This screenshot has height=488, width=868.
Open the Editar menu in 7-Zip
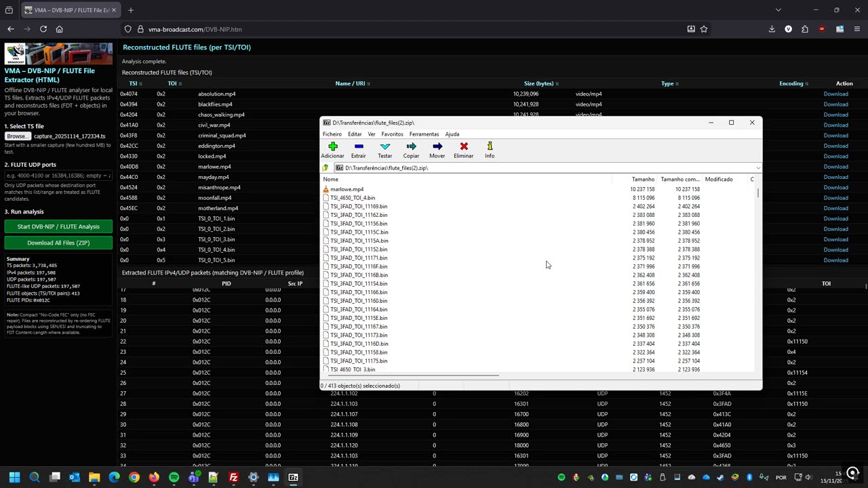pyautogui.click(x=355, y=134)
